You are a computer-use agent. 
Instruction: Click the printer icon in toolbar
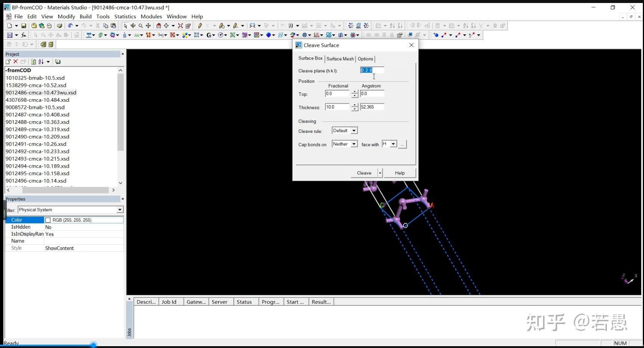[x=59, y=26]
